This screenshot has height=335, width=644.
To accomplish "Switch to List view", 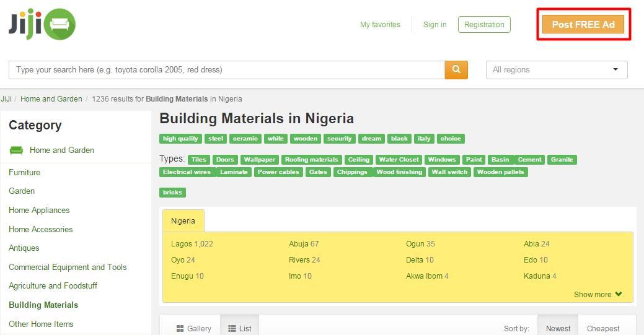I will click(239, 328).
